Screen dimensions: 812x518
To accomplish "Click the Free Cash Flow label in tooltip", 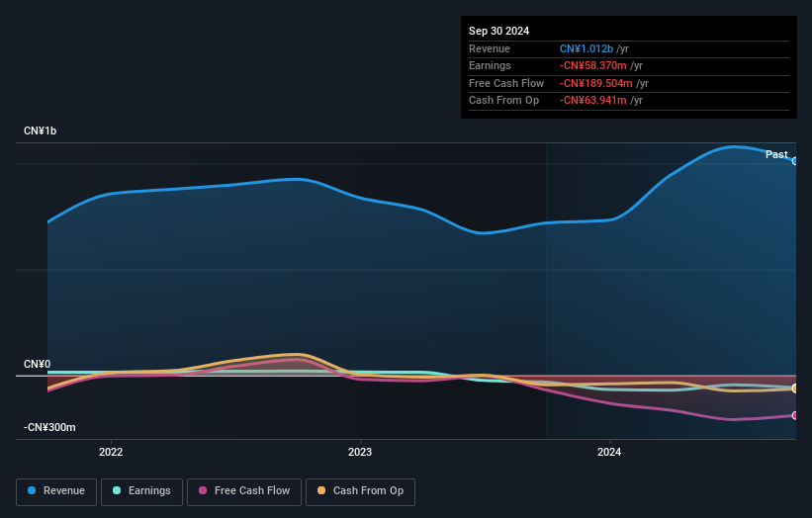I will tap(506, 83).
